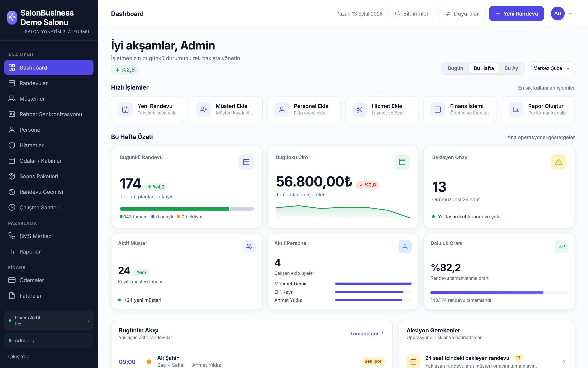Click the person icon in Personel Ekle quick action

[282, 110]
